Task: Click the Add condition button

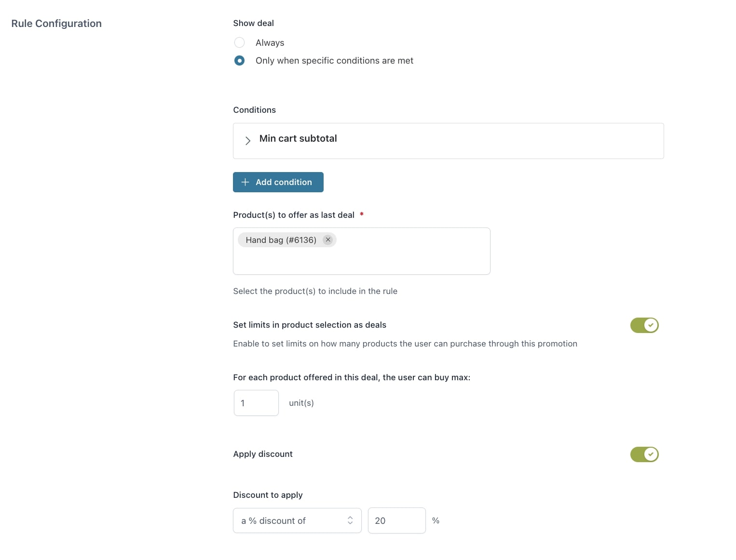Action: tap(278, 182)
